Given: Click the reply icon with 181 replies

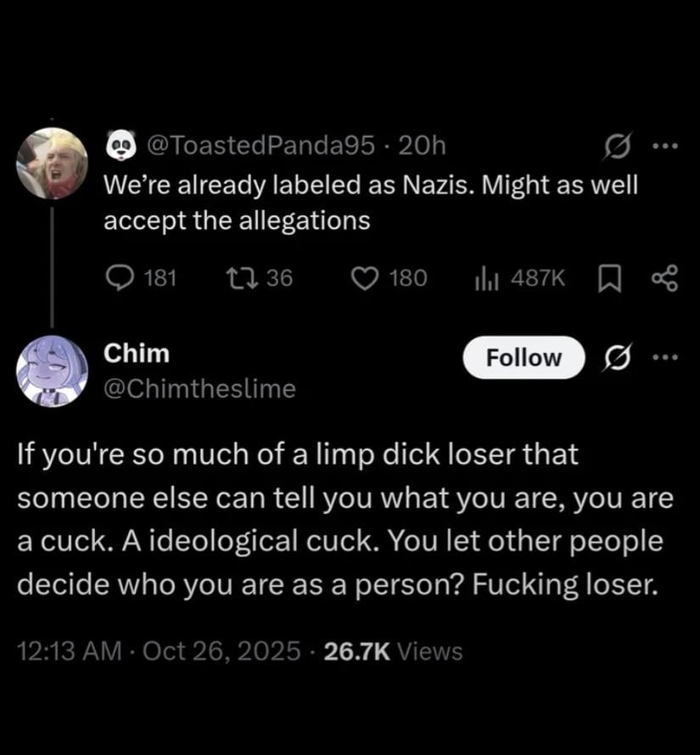Looking at the screenshot, I should [x=118, y=277].
